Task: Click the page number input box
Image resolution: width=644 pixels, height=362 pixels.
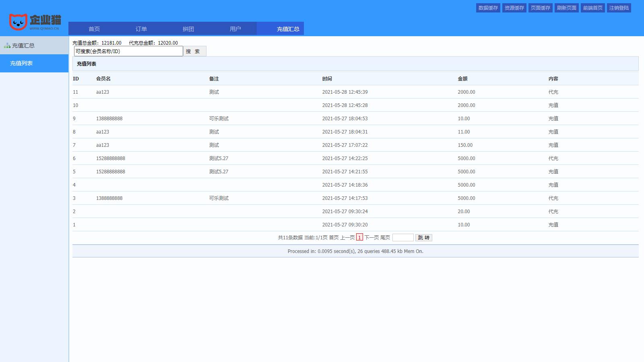Action: (402, 238)
